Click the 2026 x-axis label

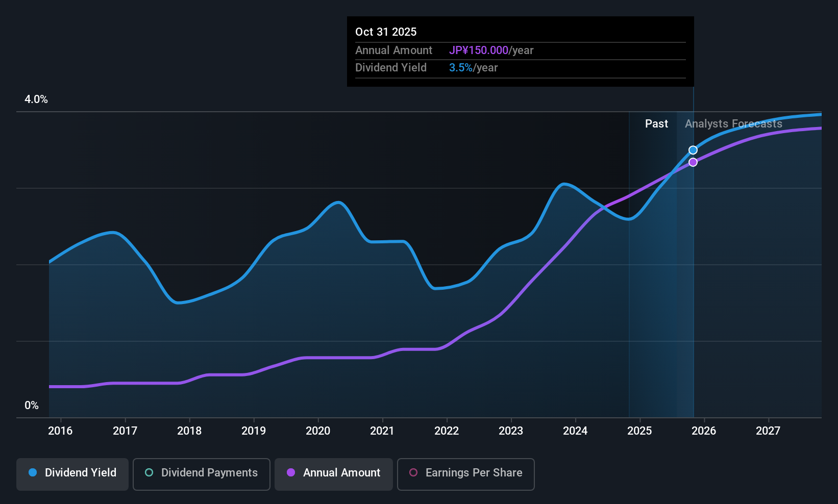click(704, 431)
